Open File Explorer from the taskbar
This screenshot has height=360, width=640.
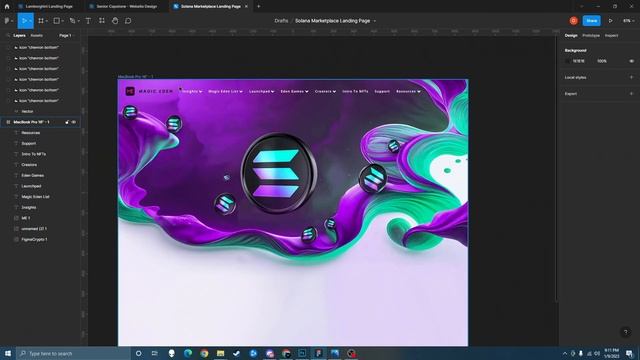(220, 353)
